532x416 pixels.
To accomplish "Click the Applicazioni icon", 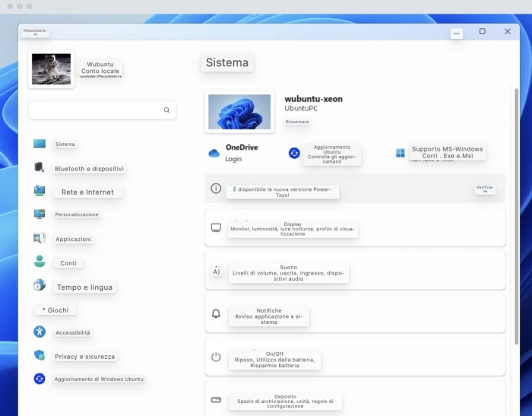I will [x=40, y=238].
